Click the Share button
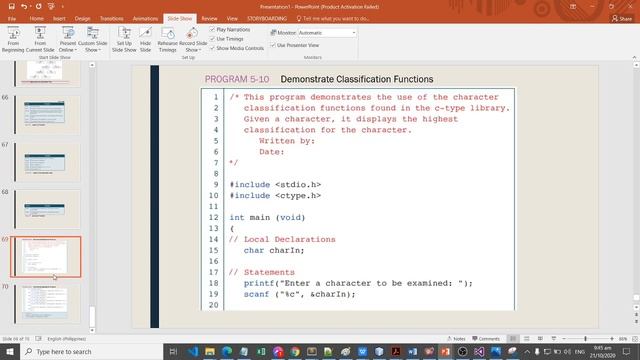Screen dimensions: 640x360 pos(622,19)
